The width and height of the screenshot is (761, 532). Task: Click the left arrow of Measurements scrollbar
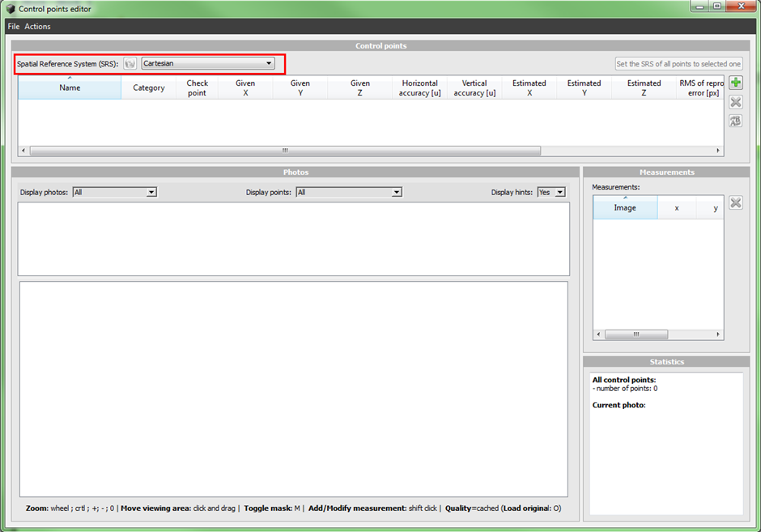click(x=598, y=334)
